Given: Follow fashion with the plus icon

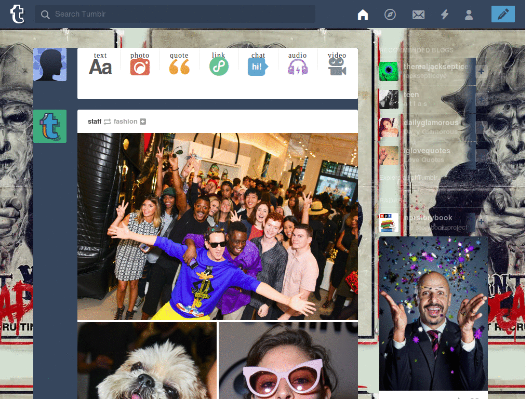Looking at the screenshot, I should [143, 122].
